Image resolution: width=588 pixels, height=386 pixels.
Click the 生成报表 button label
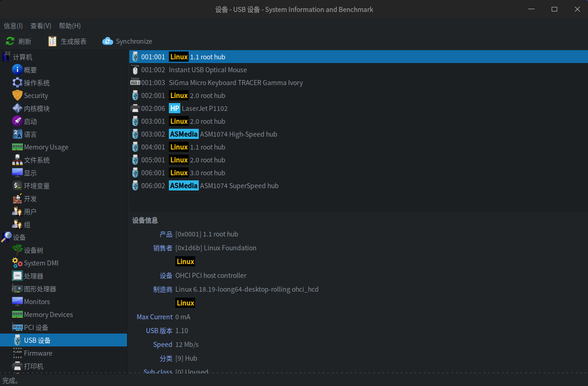[x=74, y=41]
